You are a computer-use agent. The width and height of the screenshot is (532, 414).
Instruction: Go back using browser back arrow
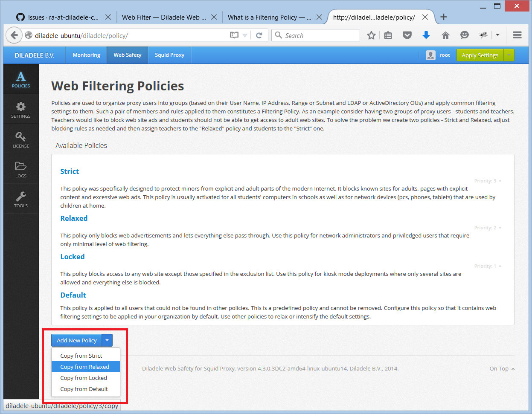pyautogui.click(x=14, y=35)
